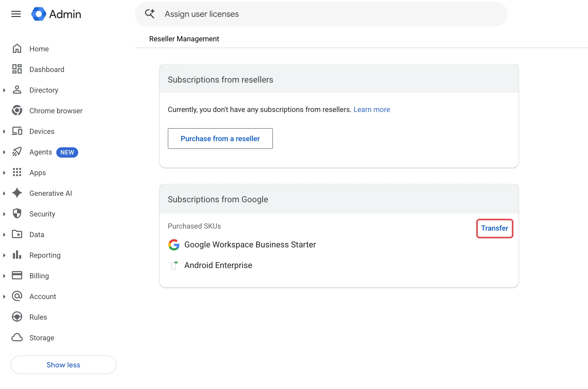Click the Account at-sign icon
Image resolution: width=588 pixels, height=389 pixels.
(17, 296)
